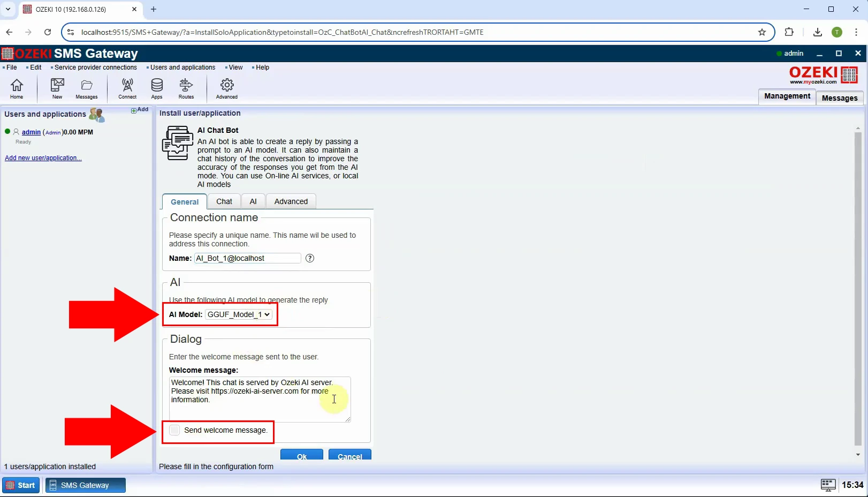Open the Advanced gear icon
The width and height of the screenshot is (868, 497).
227,88
